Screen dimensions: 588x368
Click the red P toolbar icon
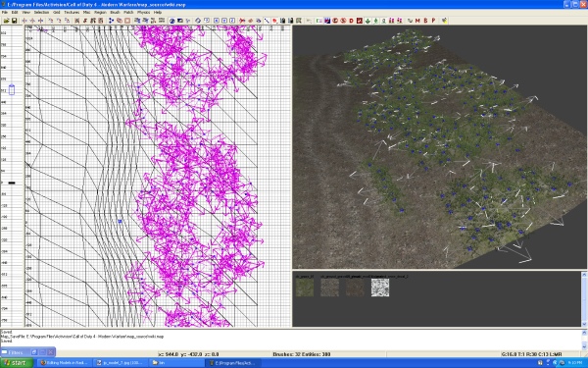[x=433, y=21]
